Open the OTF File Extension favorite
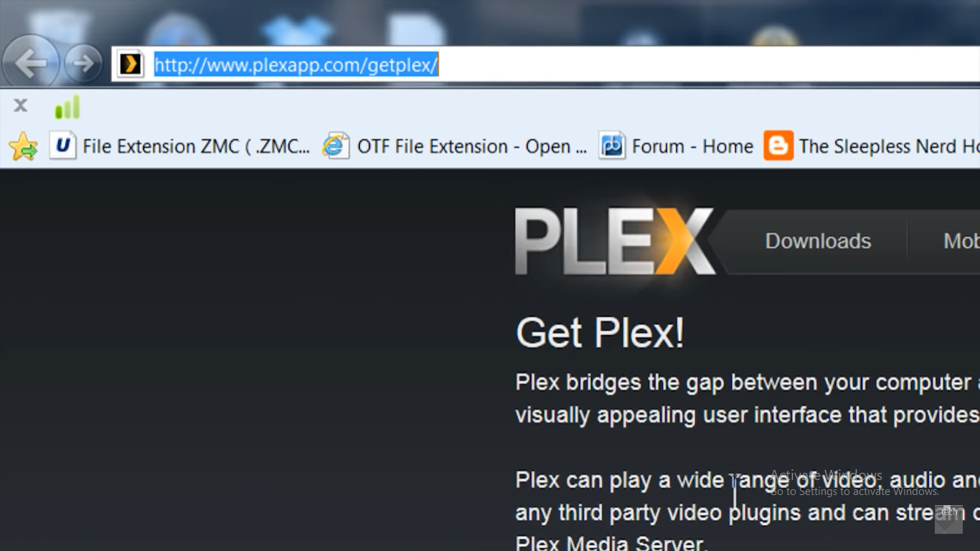The image size is (980, 551). (x=455, y=146)
